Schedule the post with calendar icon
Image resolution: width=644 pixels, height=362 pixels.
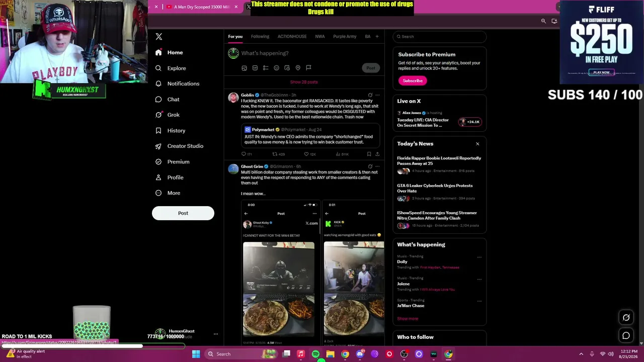click(287, 68)
